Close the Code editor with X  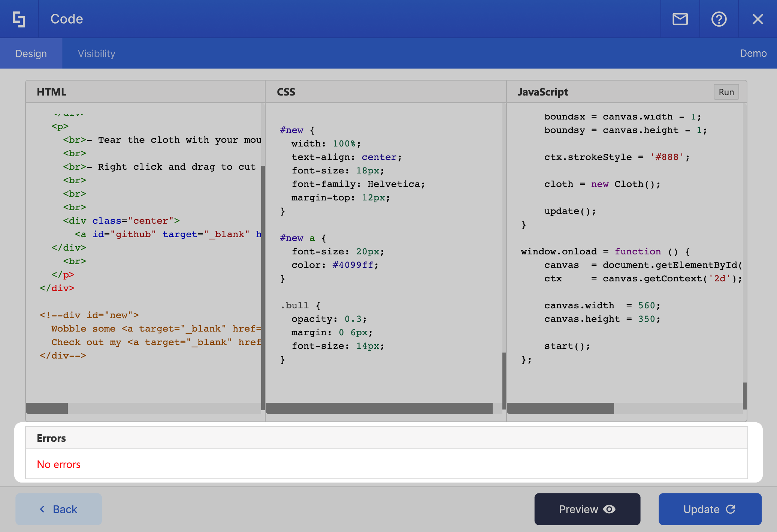click(758, 19)
